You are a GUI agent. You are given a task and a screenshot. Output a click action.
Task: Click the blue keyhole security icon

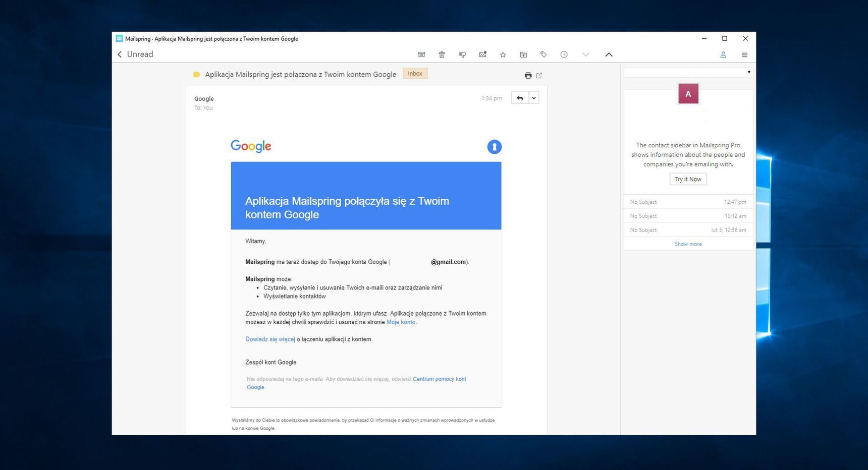pyautogui.click(x=495, y=147)
